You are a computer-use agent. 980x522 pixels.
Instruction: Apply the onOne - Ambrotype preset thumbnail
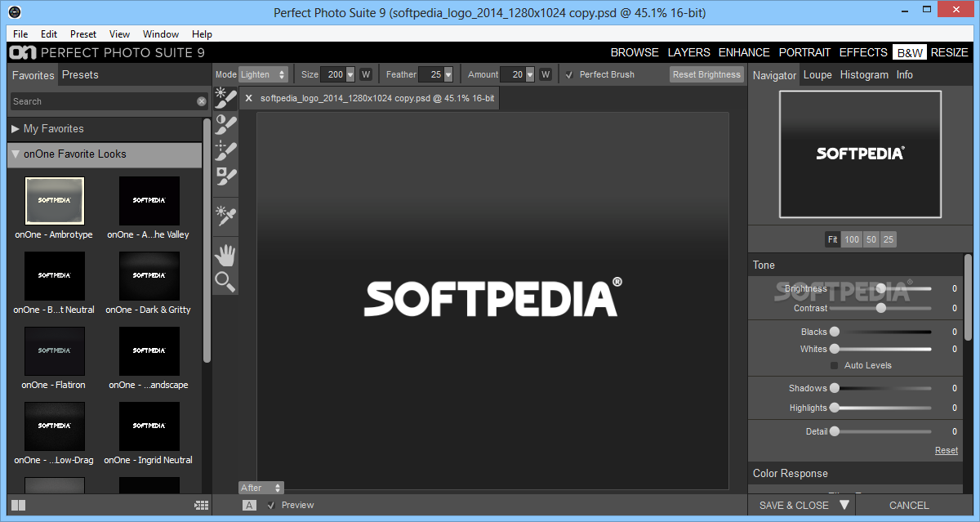pyautogui.click(x=55, y=201)
